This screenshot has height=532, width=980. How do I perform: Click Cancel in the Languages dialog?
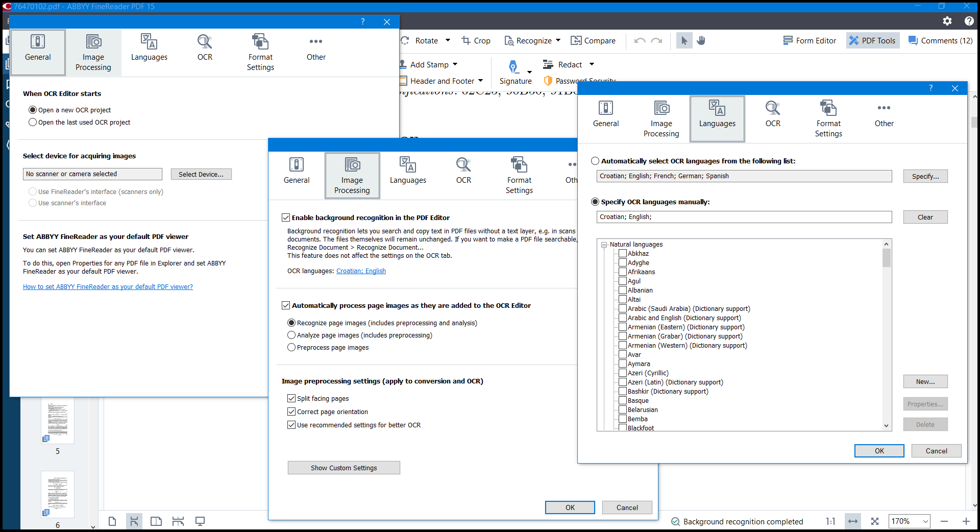point(936,451)
